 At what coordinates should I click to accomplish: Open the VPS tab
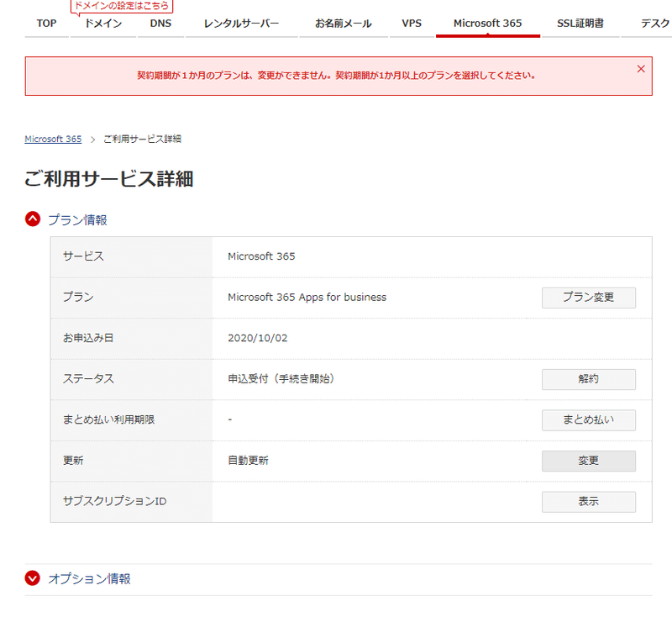(x=412, y=24)
